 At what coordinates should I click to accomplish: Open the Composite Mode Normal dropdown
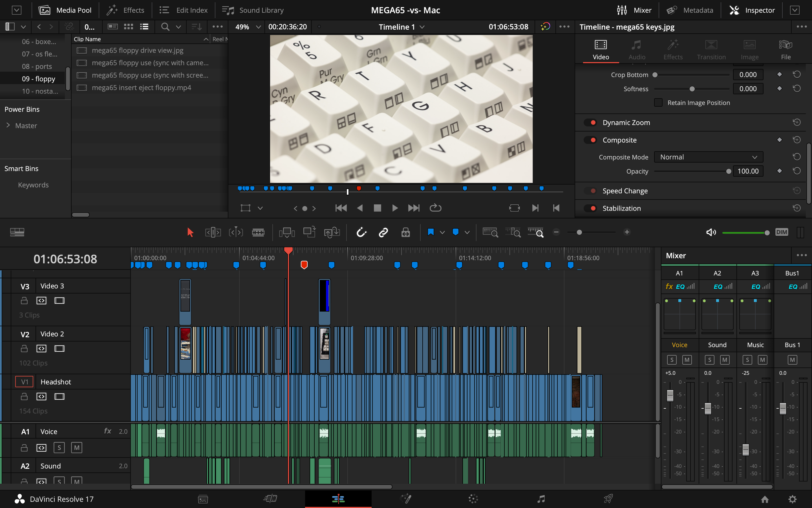tap(708, 157)
